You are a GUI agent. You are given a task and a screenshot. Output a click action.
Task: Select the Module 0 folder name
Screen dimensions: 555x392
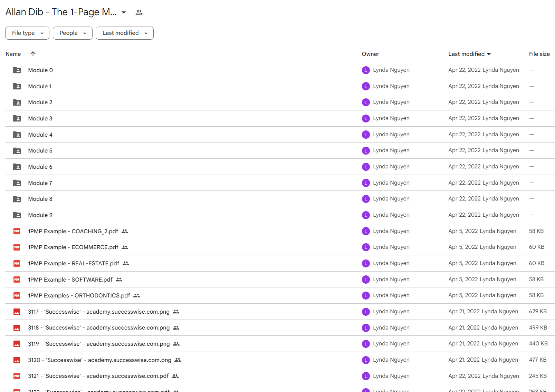pos(40,70)
